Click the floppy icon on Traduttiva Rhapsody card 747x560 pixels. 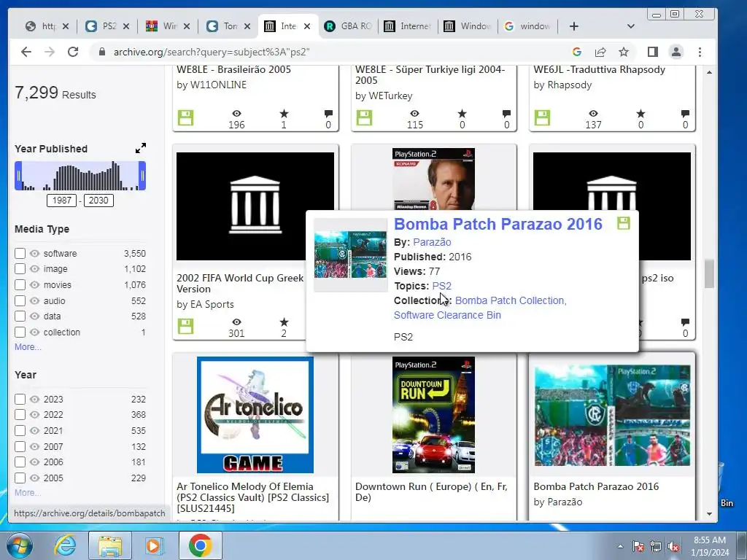pos(542,117)
